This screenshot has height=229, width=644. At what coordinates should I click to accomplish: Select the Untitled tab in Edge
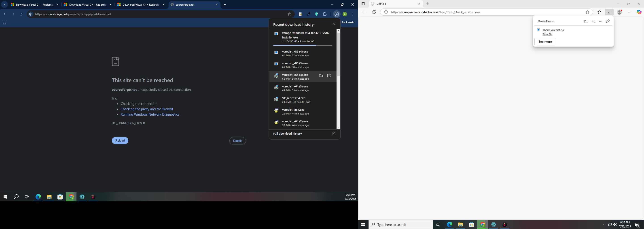[396, 4]
